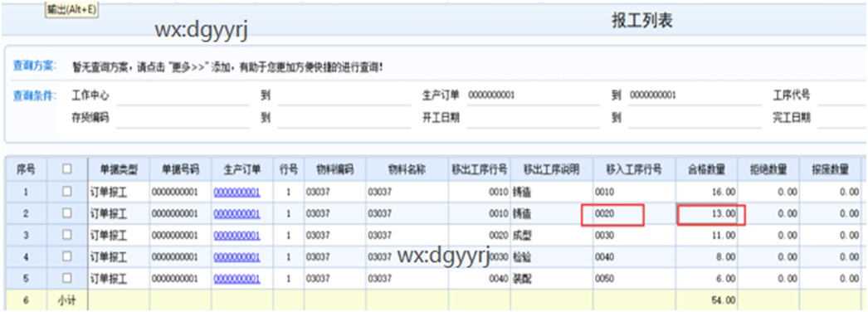This screenshot has width=868, height=312.
Task: Open production order link in row 5
Action: pyautogui.click(x=237, y=279)
